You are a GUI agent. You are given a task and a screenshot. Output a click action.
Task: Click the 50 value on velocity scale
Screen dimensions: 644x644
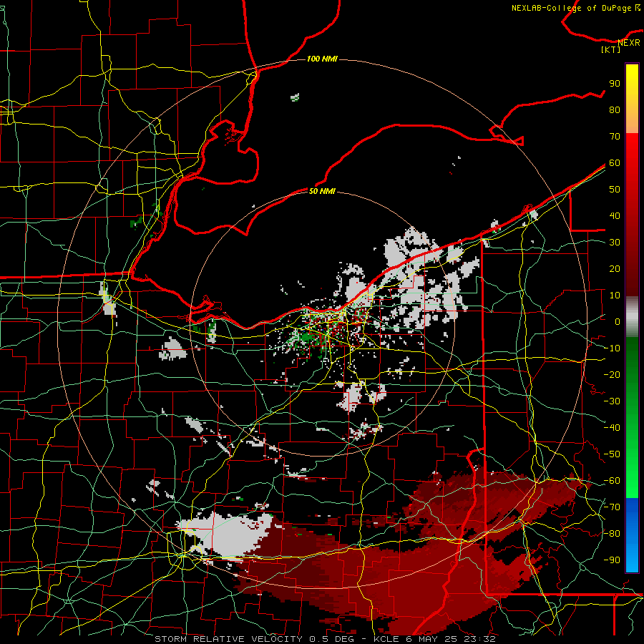[x=615, y=190]
